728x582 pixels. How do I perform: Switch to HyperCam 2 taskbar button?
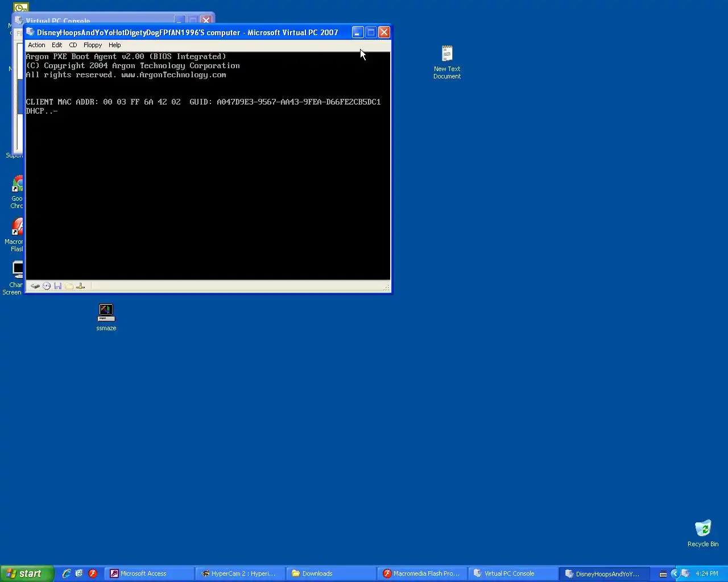[241, 573]
